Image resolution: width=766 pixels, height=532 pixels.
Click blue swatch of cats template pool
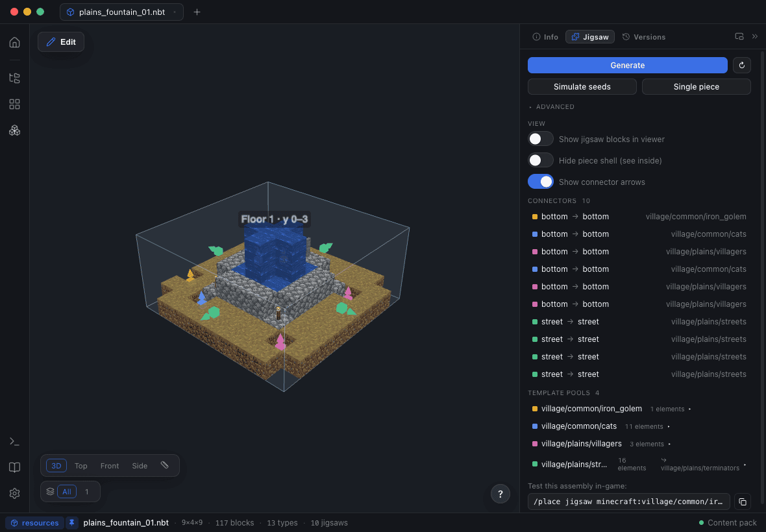tap(534, 426)
